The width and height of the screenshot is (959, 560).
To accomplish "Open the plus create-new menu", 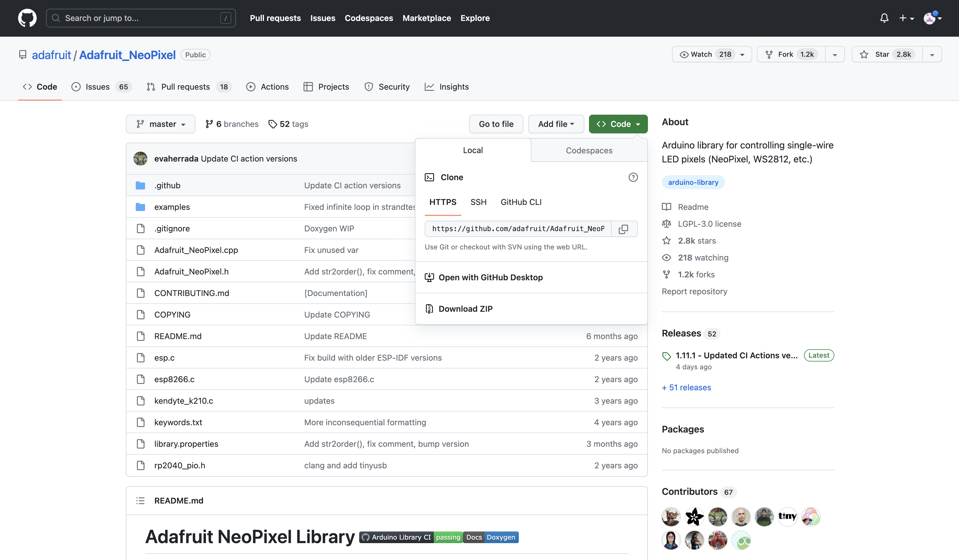I will [907, 18].
